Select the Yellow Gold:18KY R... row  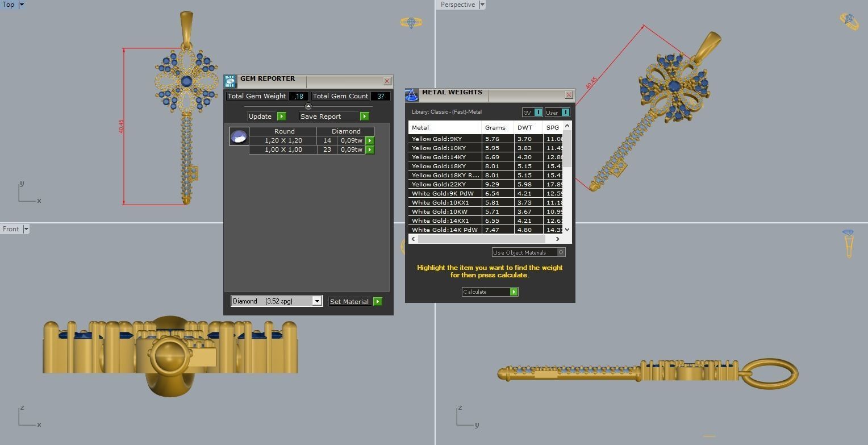(486, 175)
